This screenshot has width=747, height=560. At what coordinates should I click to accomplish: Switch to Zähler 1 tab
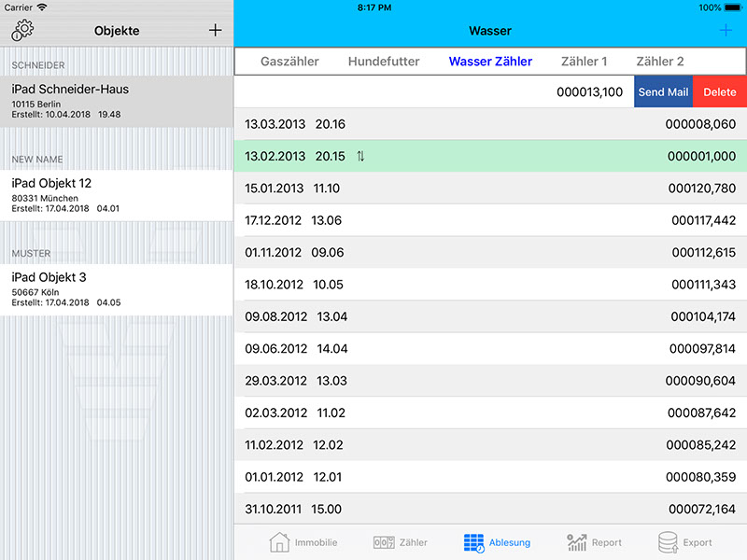click(584, 62)
